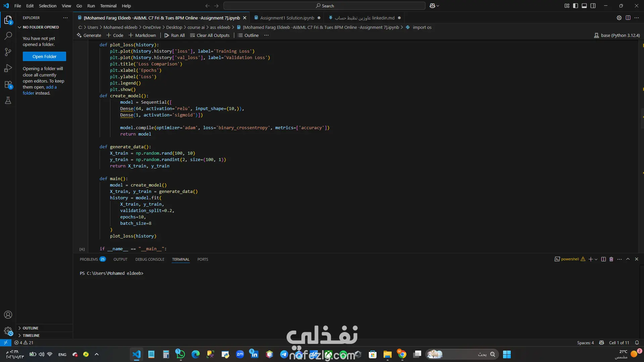Image resolution: width=644 pixels, height=362 pixels.
Task: Click 'Cell 1 of 11' in status bar
Action: 619,343
